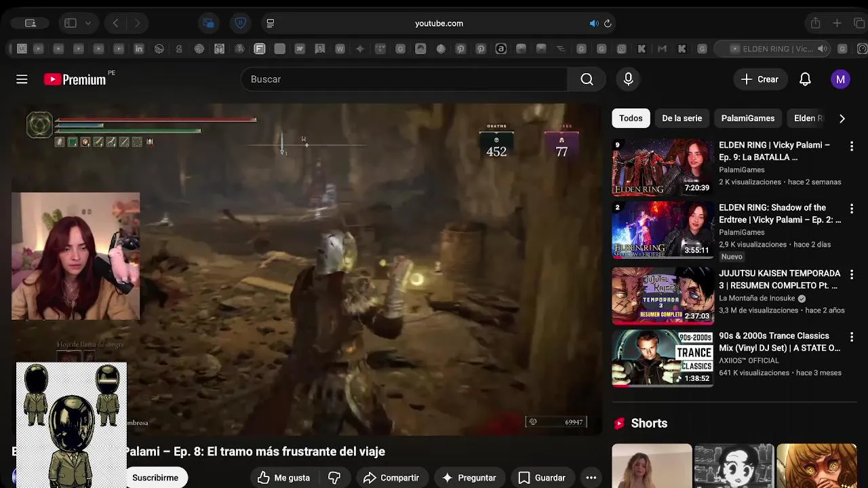The image size is (868, 488).
Task: Open the 7:20:39 Elden Ring thumbnail
Action: pyautogui.click(x=663, y=167)
